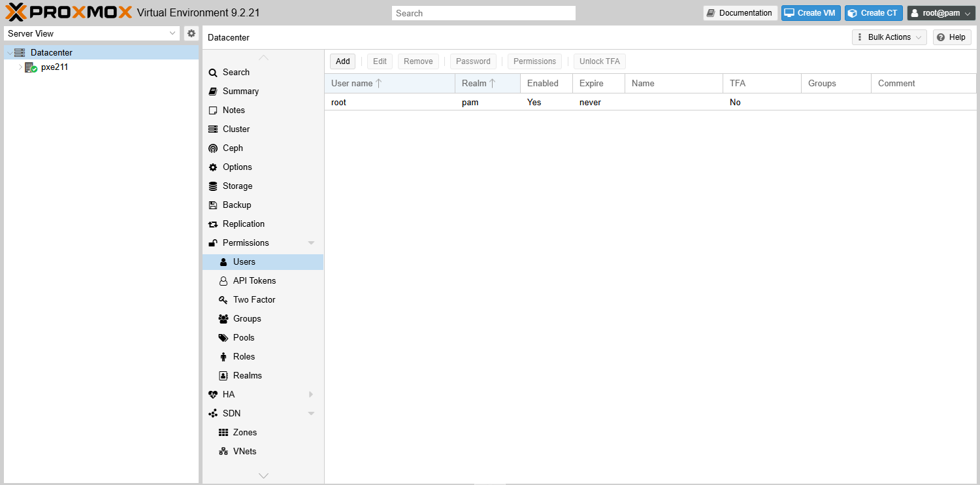Open Groups via its people icon

[x=223, y=319]
